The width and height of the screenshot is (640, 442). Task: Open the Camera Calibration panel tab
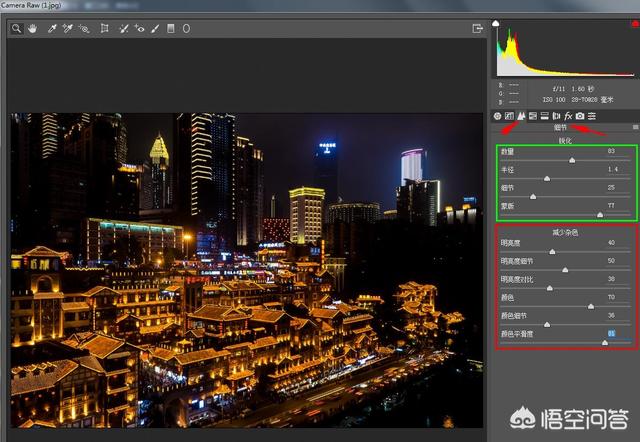pos(580,116)
